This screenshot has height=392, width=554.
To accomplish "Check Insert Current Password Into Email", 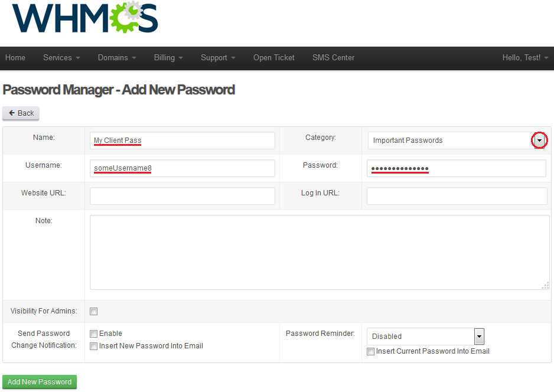I will [371, 352].
